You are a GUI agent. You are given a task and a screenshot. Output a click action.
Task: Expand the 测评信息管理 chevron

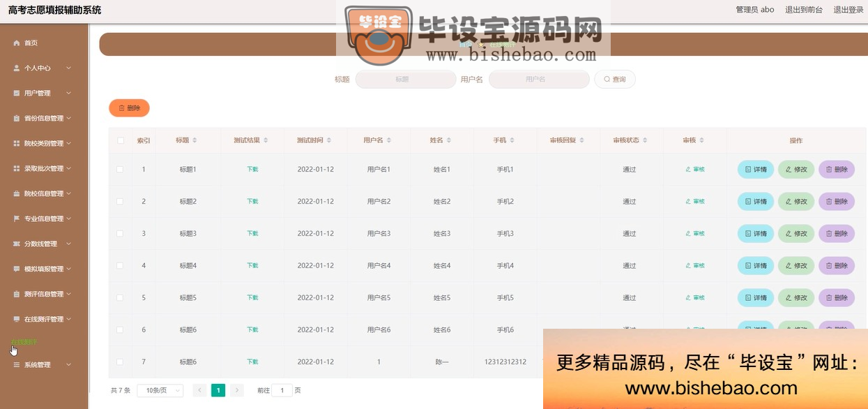(69, 295)
